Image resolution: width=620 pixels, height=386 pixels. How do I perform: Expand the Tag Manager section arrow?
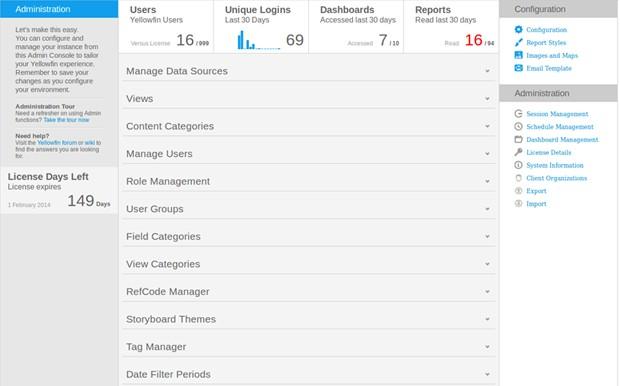click(488, 347)
